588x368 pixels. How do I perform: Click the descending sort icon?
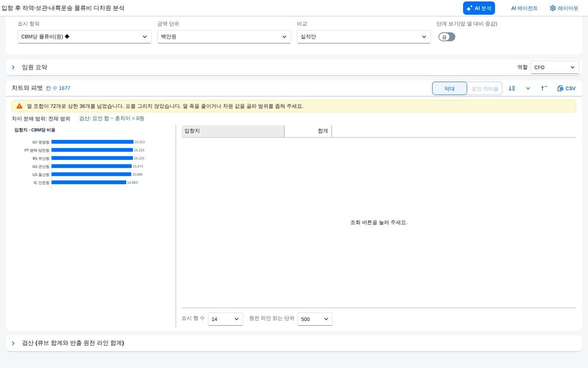(x=512, y=88)
